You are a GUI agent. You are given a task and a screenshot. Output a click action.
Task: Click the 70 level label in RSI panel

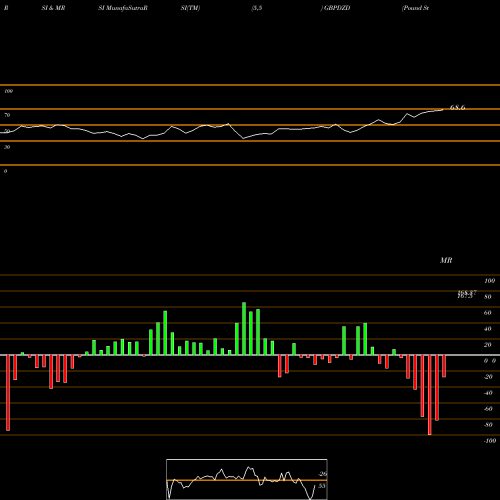pyautogui.click(x=7, y=115)
